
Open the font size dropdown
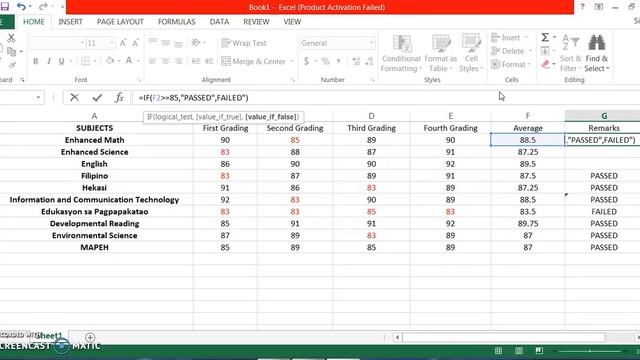111,43
